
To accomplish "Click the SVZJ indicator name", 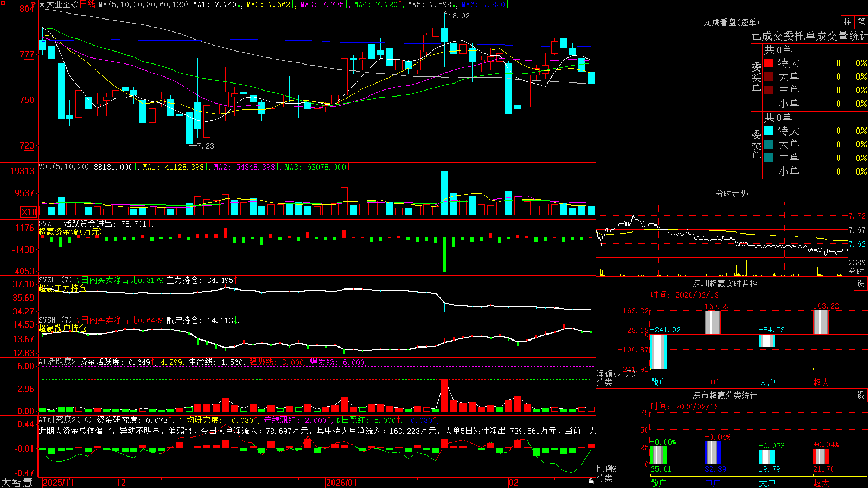I will (x=47, y=223).
